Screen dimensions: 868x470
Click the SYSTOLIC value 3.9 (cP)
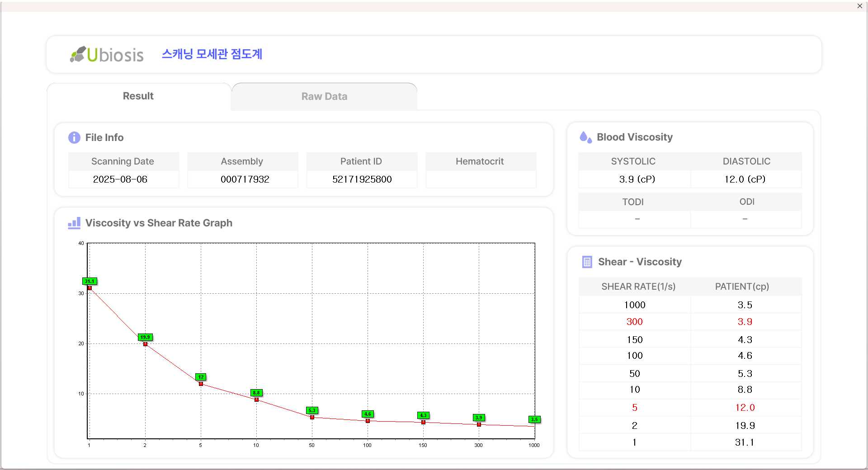tap(637, 179)
